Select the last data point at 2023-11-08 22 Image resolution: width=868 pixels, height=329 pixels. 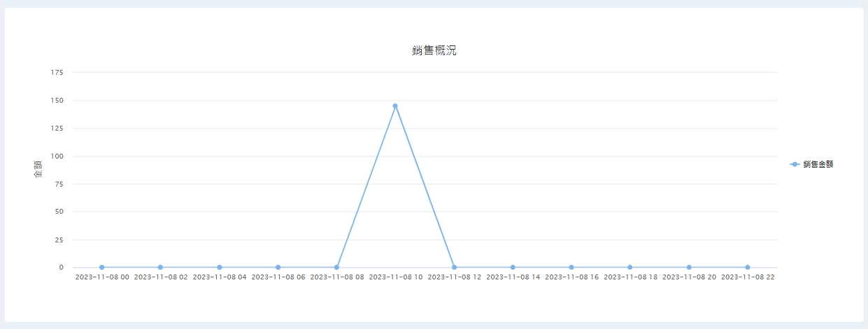(x=748, y=268)
